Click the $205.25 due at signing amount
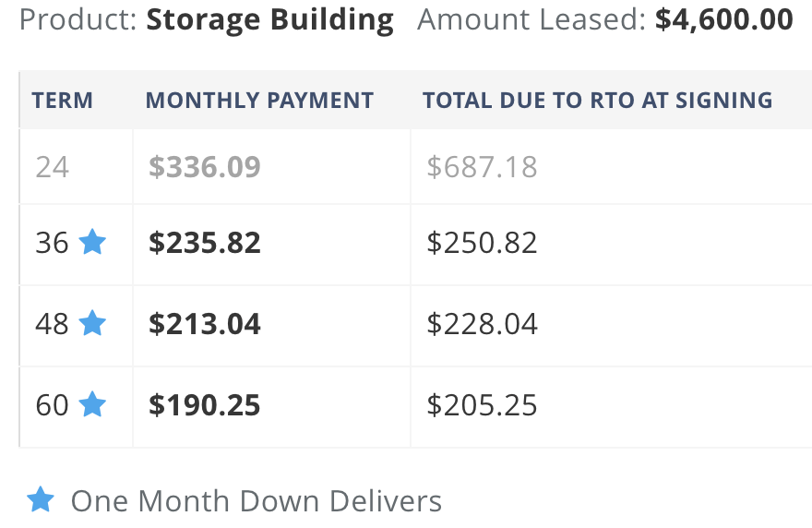Viewport: 812px width, 528px height. click(482, 405)
